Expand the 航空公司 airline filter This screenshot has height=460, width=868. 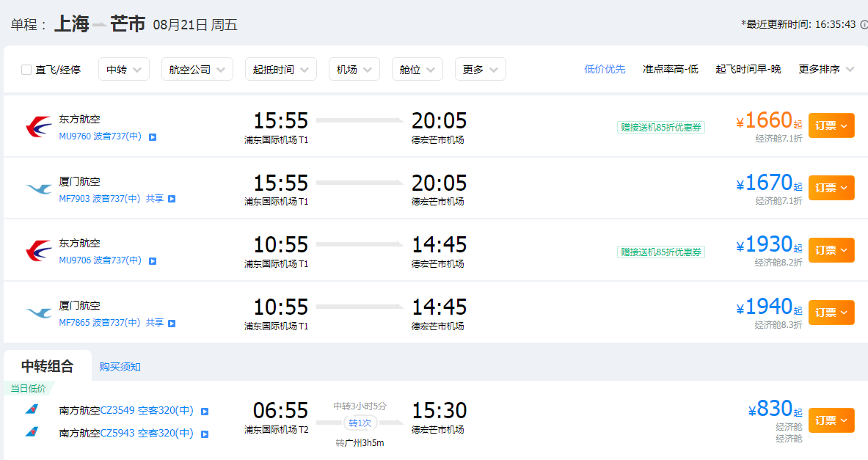pyautogui.click(x=197, y=69)
